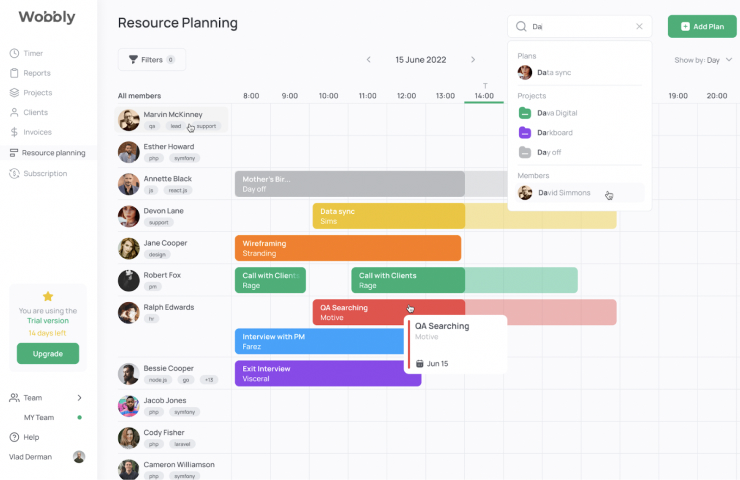740x480 pixels.
Task: Click into the search input field
Action: (580, 26)
